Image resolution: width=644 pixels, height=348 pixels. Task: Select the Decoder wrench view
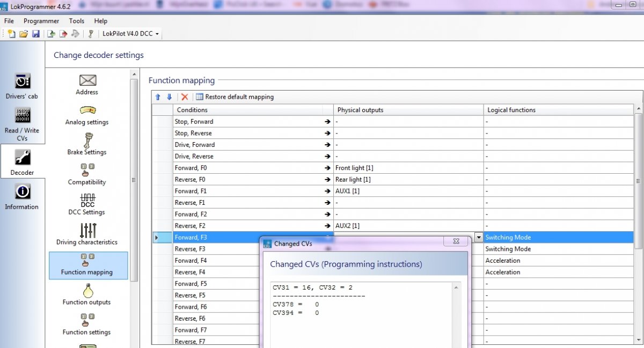click(22, 162)
